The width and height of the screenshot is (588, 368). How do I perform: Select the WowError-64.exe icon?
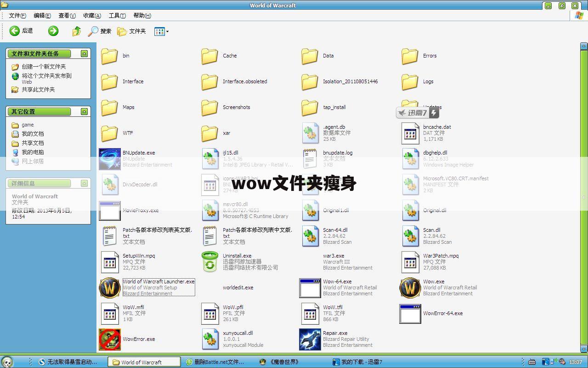tap(410, 313)
